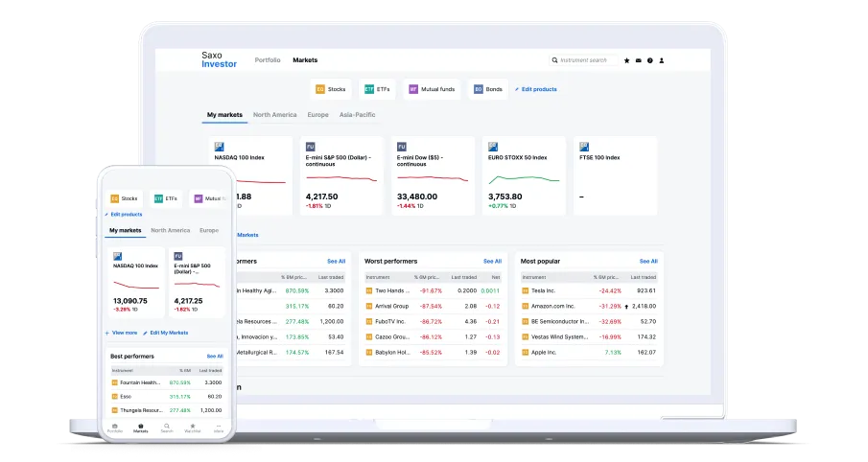Tap the stock icon beside Fountain Health on phone
Viewport: 868px width, 462px height.
tap(115, 382)
